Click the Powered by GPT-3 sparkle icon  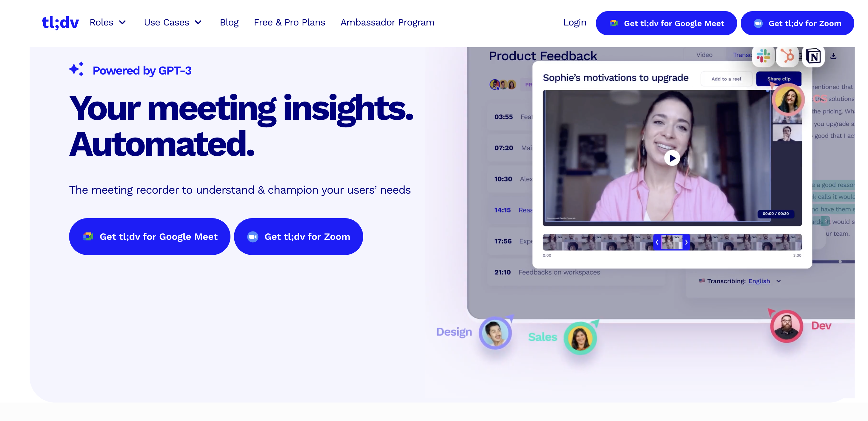[77, 69]
